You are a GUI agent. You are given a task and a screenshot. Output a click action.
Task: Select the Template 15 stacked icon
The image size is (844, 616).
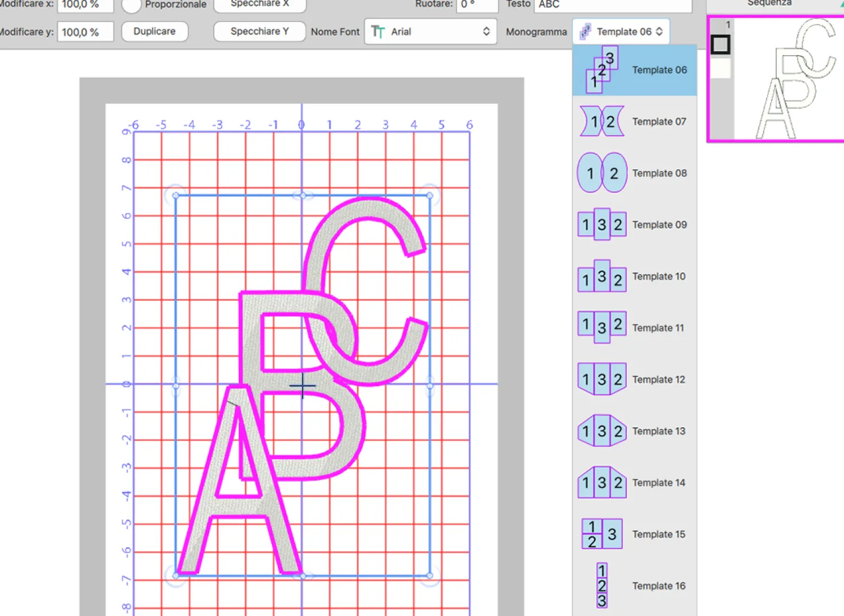click(x=602, y=534)
